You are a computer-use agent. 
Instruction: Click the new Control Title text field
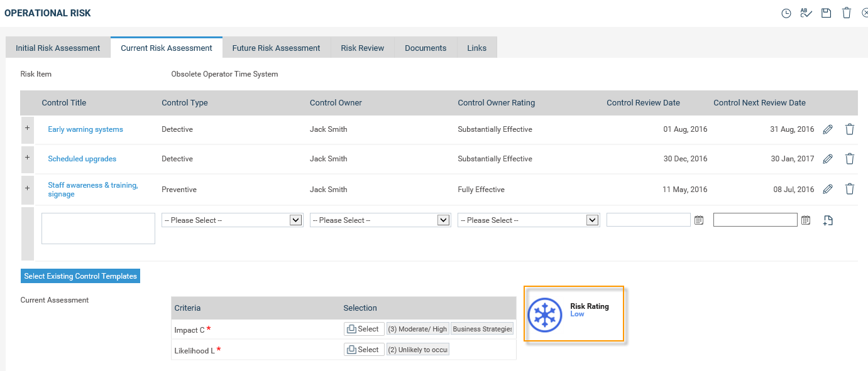tap(98, 229)
